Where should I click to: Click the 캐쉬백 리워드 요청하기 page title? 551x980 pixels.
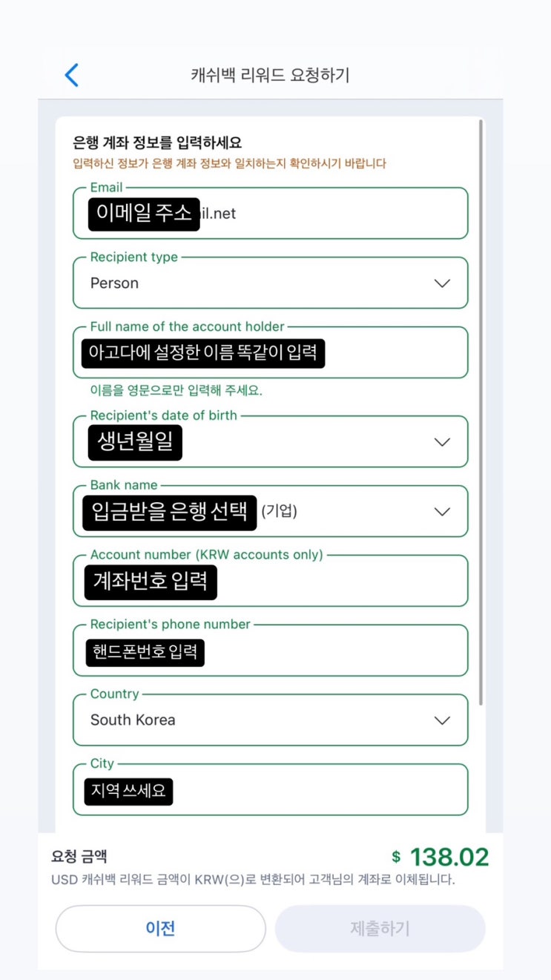pyautogui.click(x=270, y=75)
